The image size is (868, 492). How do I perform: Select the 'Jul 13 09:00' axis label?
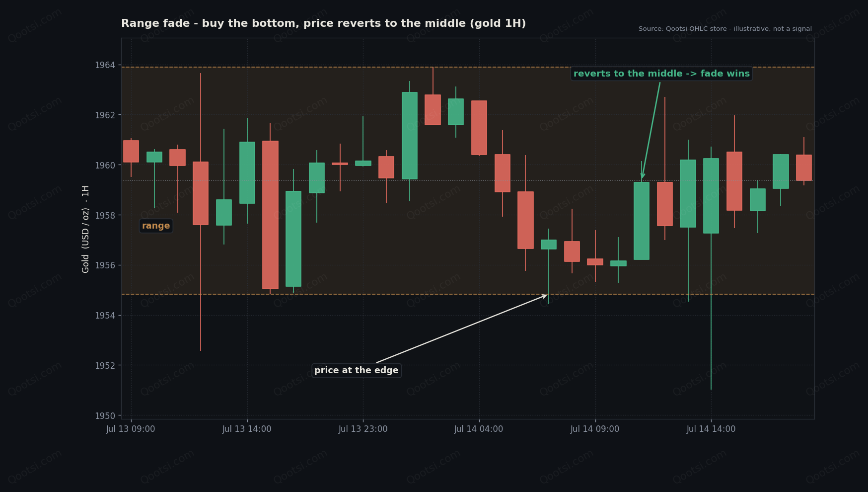pos(131,429)
